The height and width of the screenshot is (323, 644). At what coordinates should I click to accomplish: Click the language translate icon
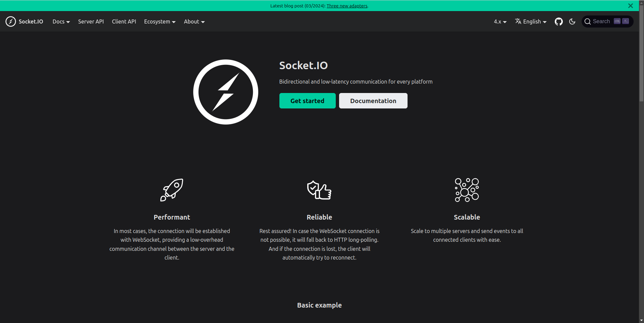point(518,21)
